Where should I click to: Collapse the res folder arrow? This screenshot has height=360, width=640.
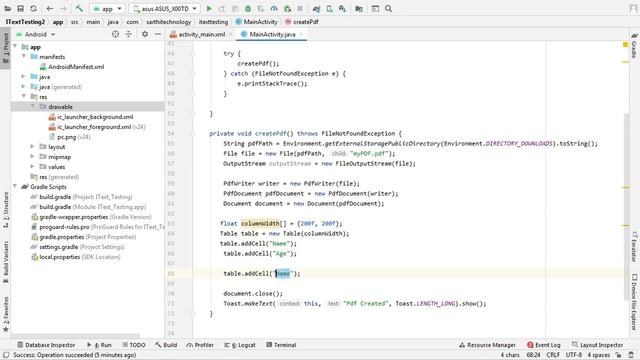coord(24,96)
